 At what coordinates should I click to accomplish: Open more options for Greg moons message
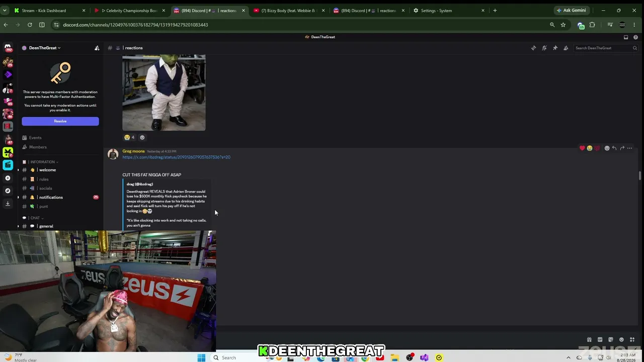629,148
